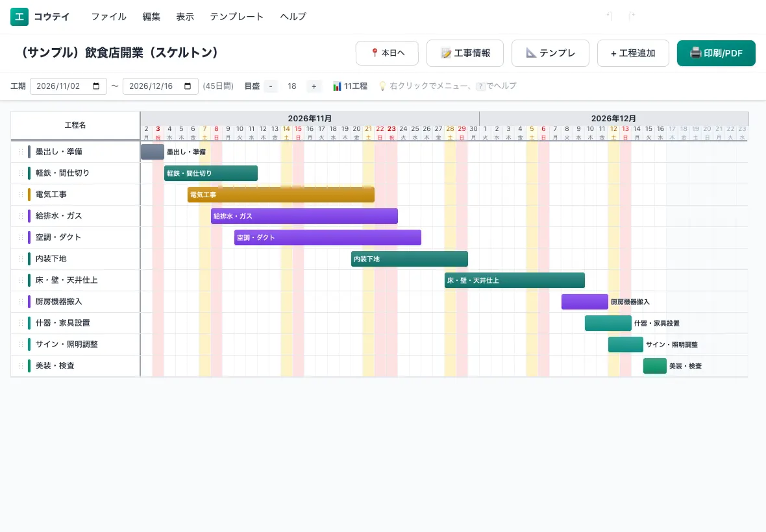This screenshot has height=532, width=766.
Task: Select the サイン・照明調整 Gantt bar
Action: (x=626, y=344)
